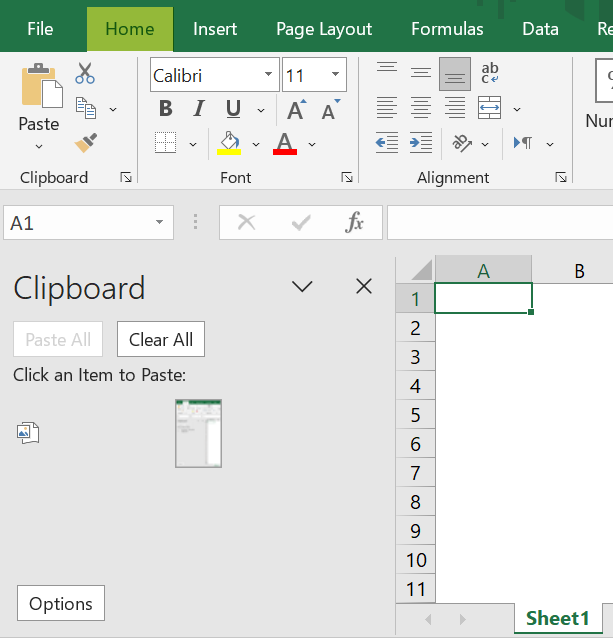Image resolution: width=613 pixels, height=638 pixels.
Task: Confirm entry with checkmark icon
Action: coord(301,223)
